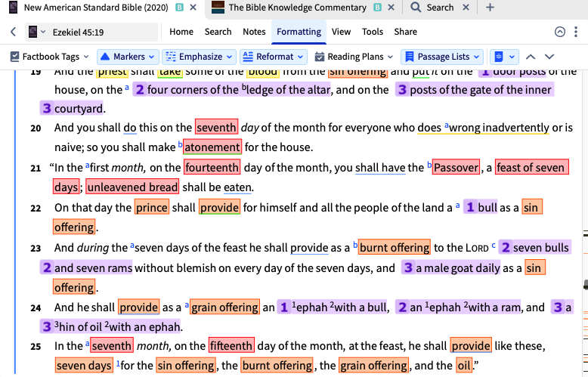Add a new tab with plus icon
This screenshot has width=588, height=377.
pyautogui.click(x=490, y=8)
